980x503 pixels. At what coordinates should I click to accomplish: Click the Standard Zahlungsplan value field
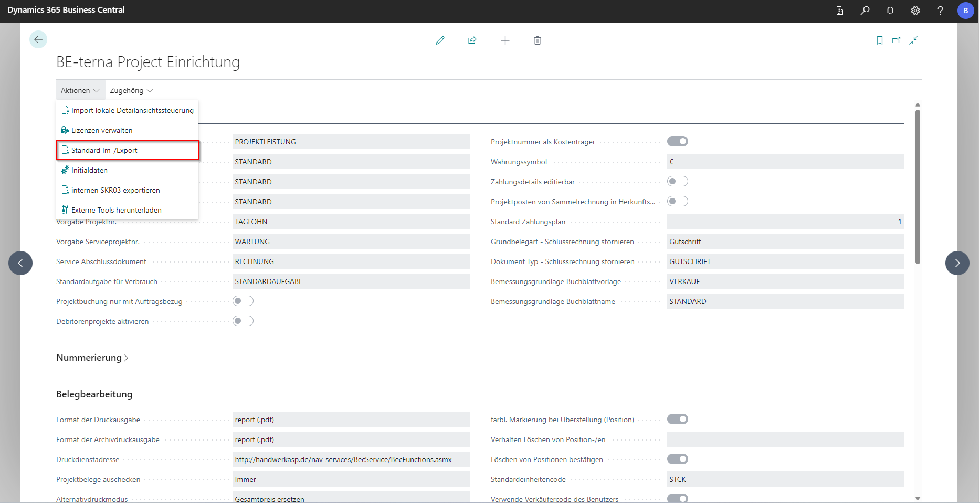click(785, 222)
